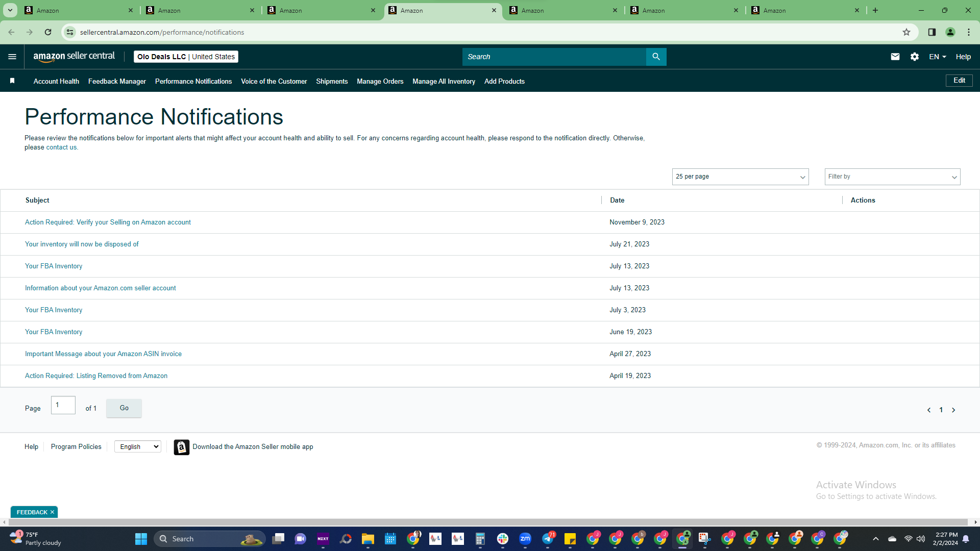Go to the previous results page arrow
The width and height of the screenshot is (980, 551).
tap(929, 410)
